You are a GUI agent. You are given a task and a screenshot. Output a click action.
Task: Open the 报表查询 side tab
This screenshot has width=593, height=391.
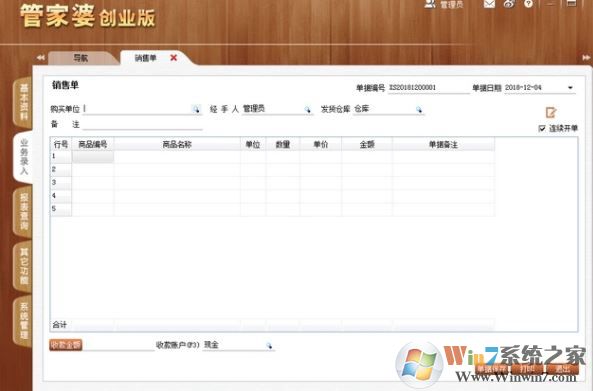(23, 212)
